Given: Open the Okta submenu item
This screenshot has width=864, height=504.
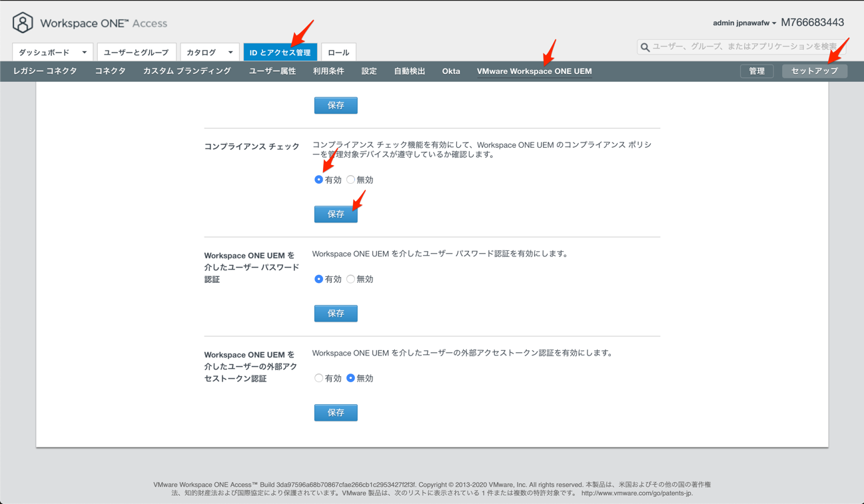Looking at the screenshot, I should tap(451, 71).
